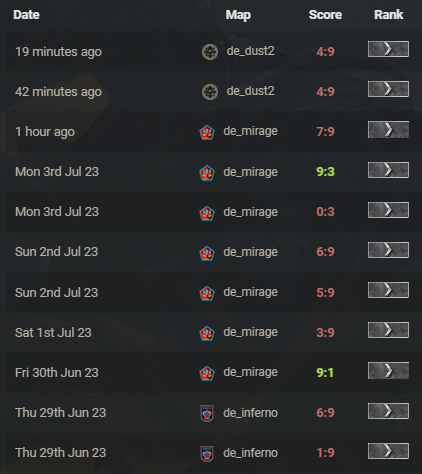The width and height of the screenshot is (422, 474).
Task: Sort by the Score column header
Action: 325,15
